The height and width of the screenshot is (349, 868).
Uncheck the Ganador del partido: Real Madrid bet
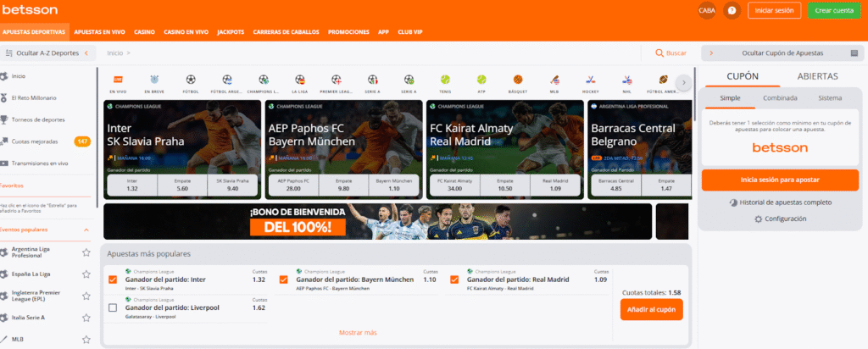(x=454, y=280)
